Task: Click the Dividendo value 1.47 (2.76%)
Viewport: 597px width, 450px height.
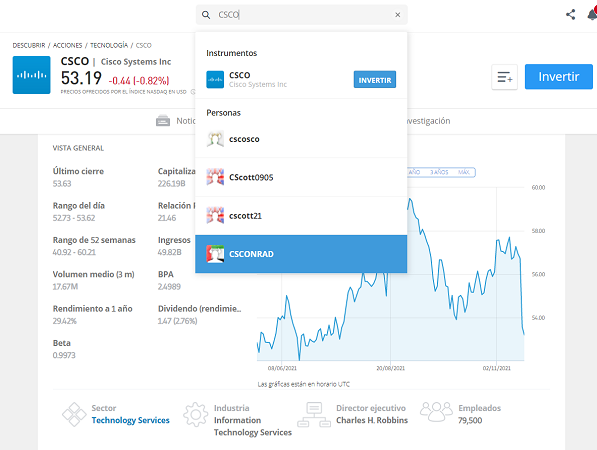Action: (x=177, y=321)
